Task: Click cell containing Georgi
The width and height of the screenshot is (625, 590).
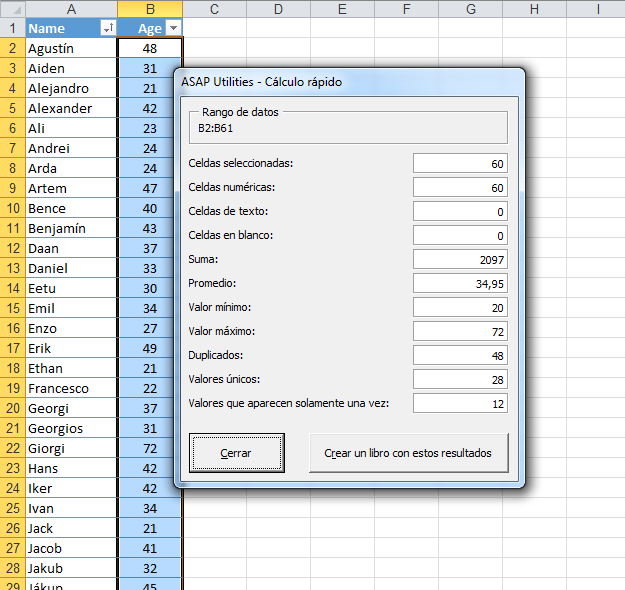Action: point(71,408)
